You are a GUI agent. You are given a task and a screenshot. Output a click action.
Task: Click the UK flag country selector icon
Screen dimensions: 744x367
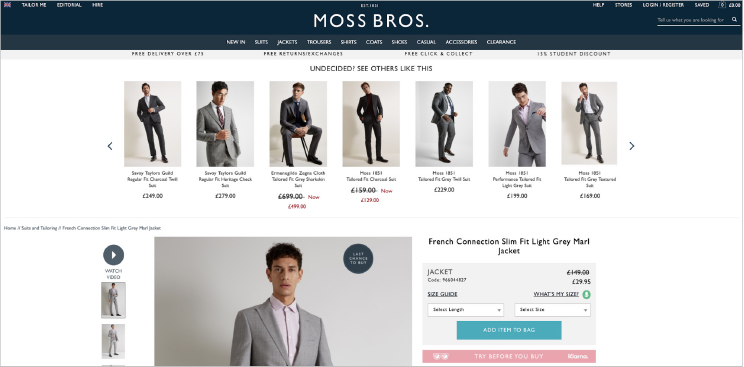click(x=7, y=5)
